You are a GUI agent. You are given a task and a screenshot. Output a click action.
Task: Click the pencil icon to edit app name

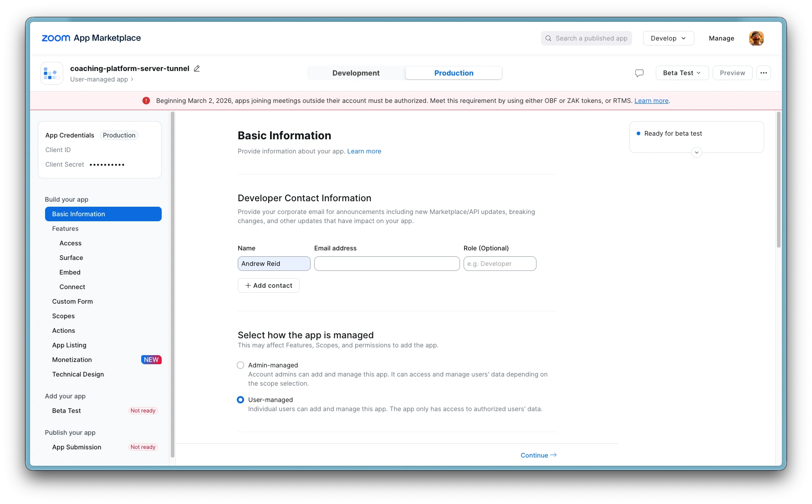(197, 68)
